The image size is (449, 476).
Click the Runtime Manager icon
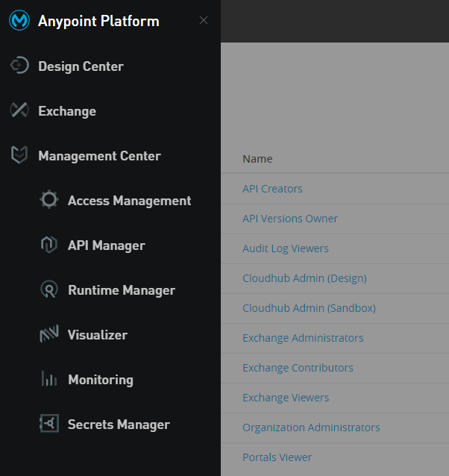point(49,289)
